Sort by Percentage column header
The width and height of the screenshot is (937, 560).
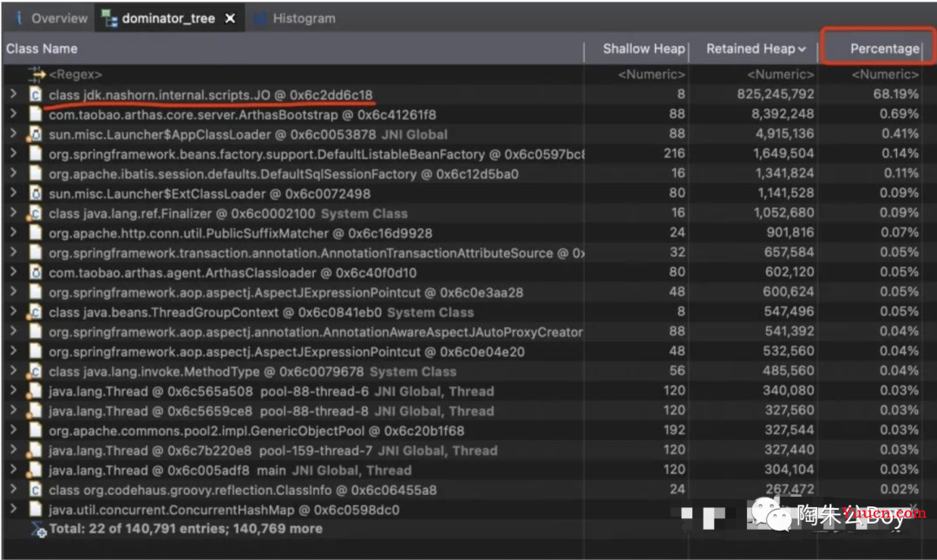tap(884, 49)
